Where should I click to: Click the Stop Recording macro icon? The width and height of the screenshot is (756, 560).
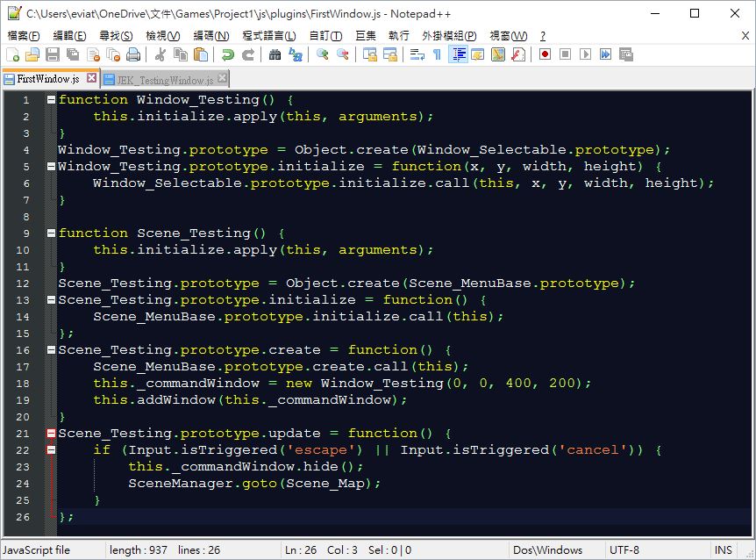coord(565,54)
